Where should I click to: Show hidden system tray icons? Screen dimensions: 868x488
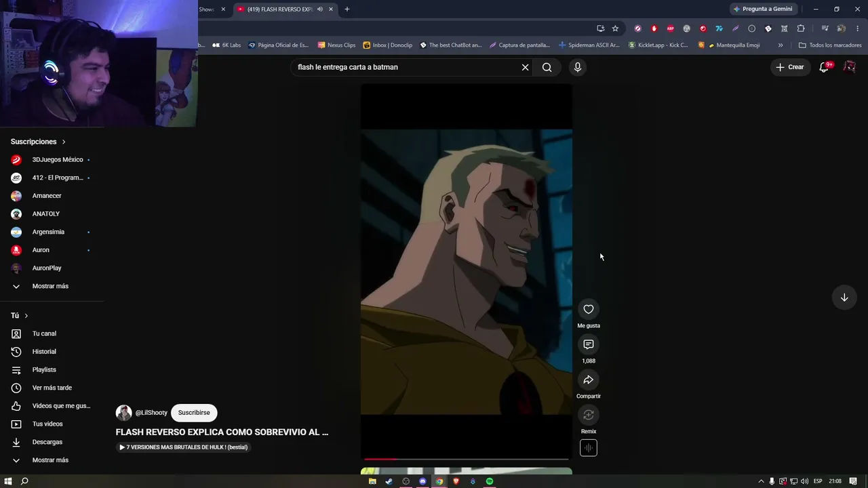(x=761, y=481)
